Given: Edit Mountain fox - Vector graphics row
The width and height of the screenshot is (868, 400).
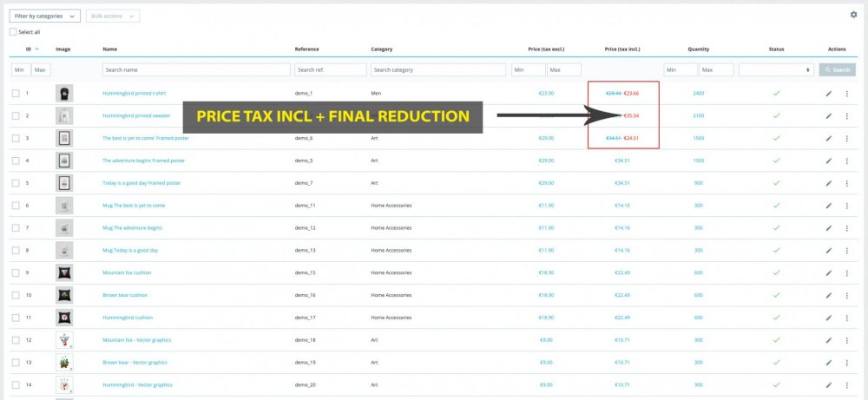Looking at the screenshot, I should [829, 339].
